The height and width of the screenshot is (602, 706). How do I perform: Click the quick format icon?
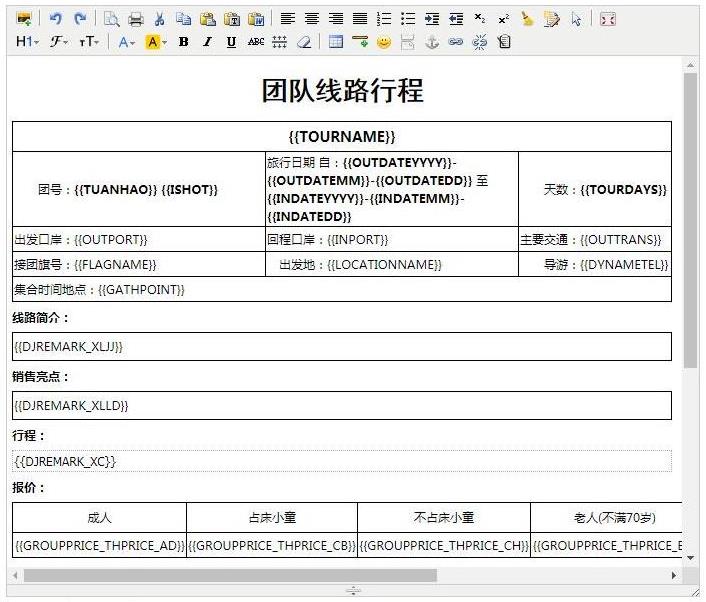552,19
